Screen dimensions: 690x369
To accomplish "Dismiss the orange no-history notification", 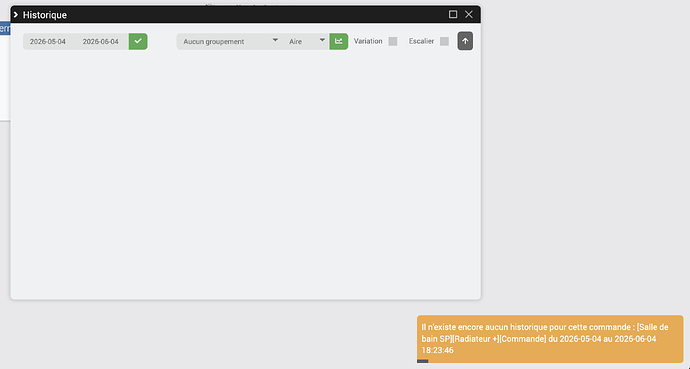I will pos(550,339).
